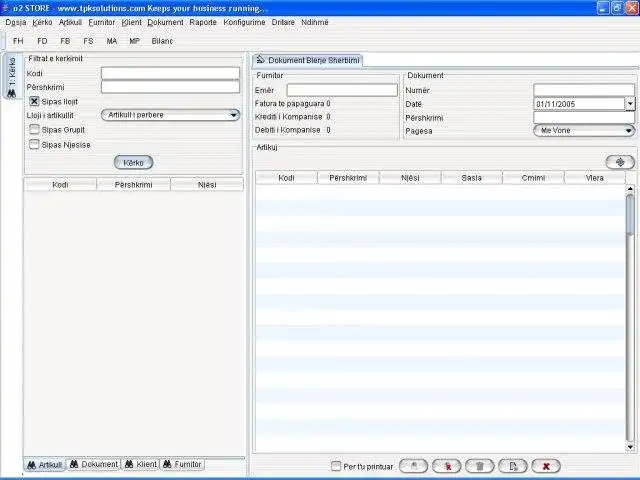Viewport: 640px width, 480px height.
Task: Click the Përshkrimi column header in search results
Action: 133,184
